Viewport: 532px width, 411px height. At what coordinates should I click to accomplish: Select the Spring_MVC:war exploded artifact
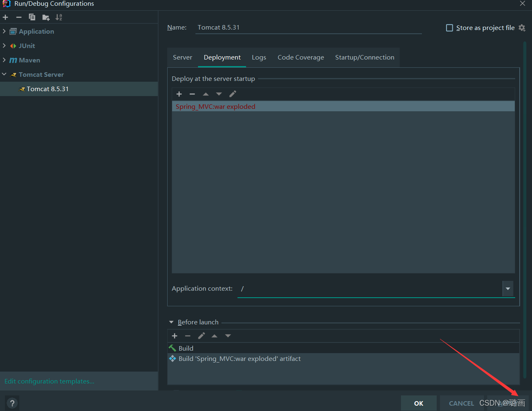pyautogui.click(x=215, y=106)
